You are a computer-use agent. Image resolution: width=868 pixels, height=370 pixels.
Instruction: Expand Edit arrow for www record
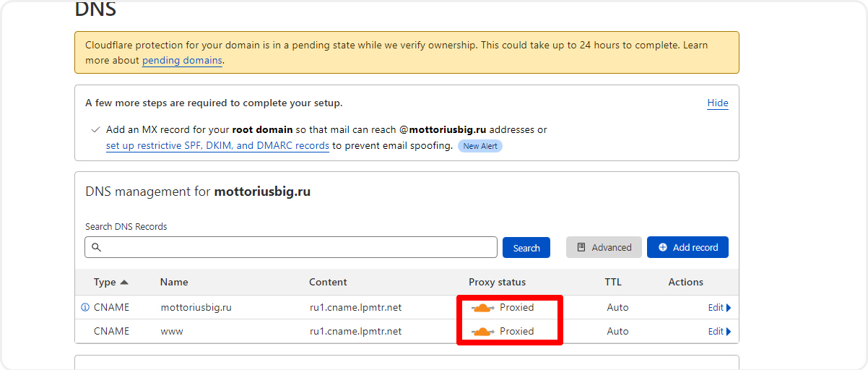(729, 332)
